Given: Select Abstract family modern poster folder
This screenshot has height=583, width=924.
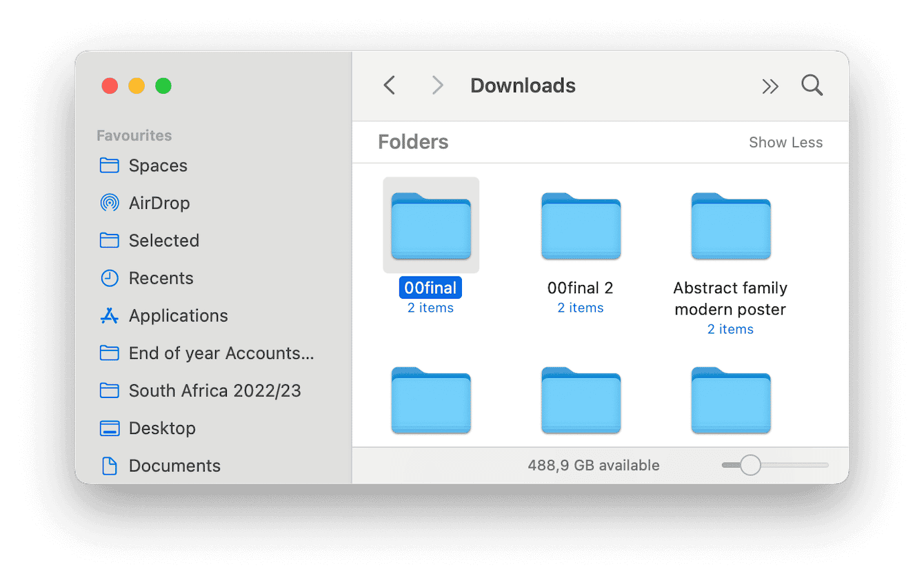Looking at the screenshot, I should pos(730,226).
